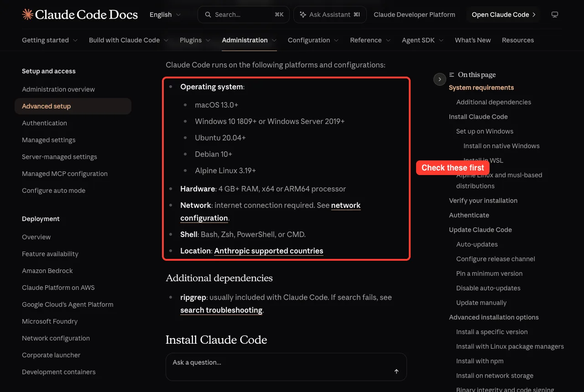Expand the Configuration nav dropdown

[x=313, y=40]
